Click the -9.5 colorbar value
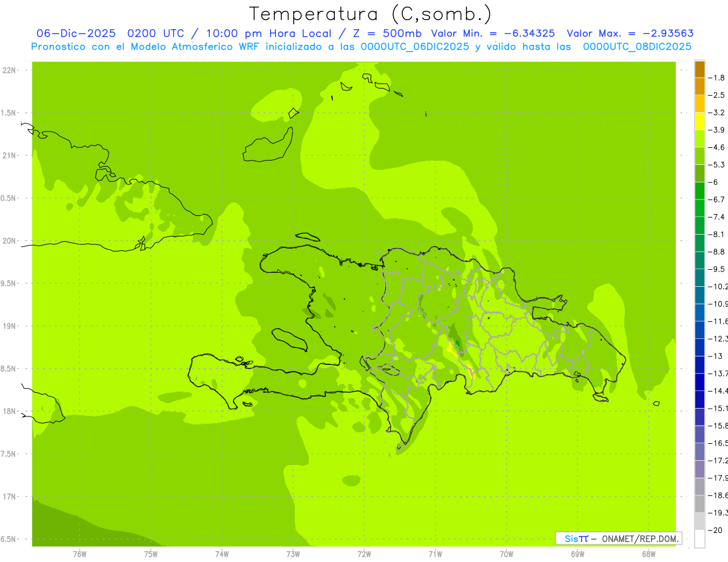This screenshot has height=562, width=728. (716, 269)
